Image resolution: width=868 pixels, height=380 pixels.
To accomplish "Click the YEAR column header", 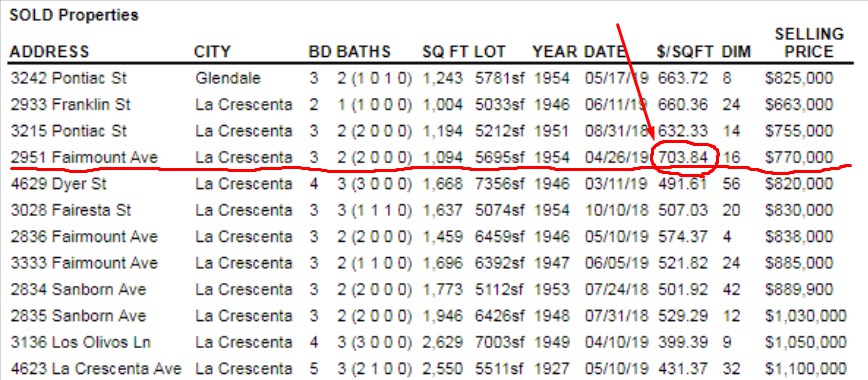I will [556, 52].
